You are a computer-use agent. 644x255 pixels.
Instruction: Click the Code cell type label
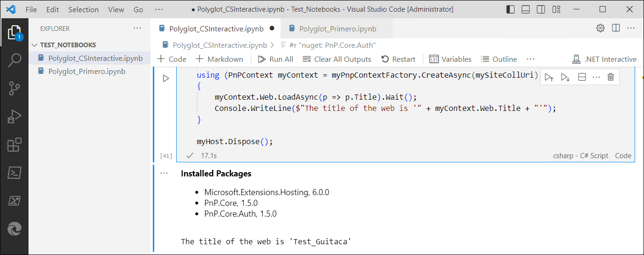click(x=623, y=156)
